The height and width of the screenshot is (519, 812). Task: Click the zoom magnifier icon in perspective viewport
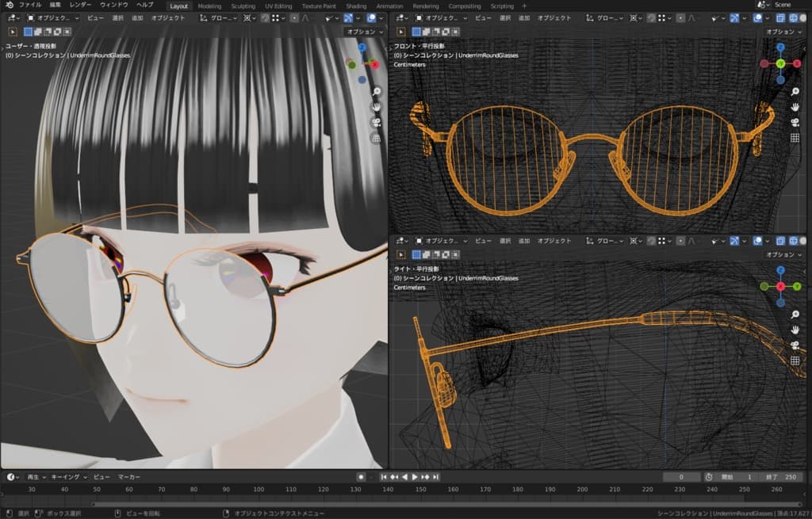376,91
